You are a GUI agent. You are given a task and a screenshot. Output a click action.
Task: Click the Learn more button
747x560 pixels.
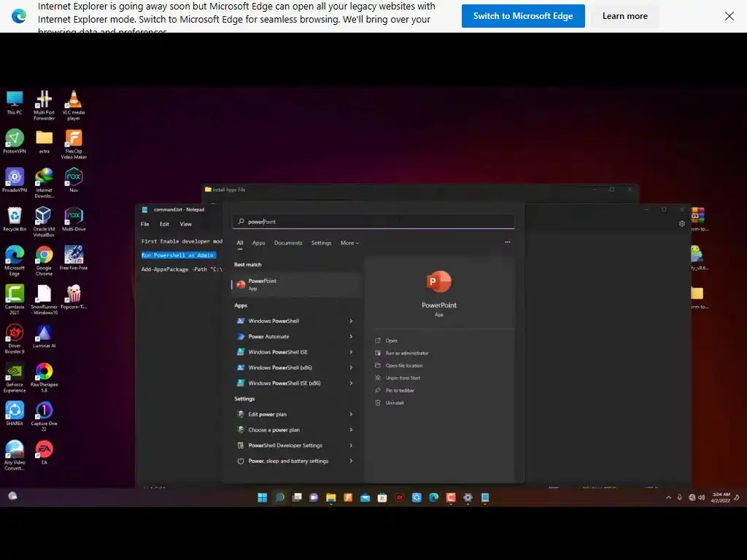coord(624,16)
